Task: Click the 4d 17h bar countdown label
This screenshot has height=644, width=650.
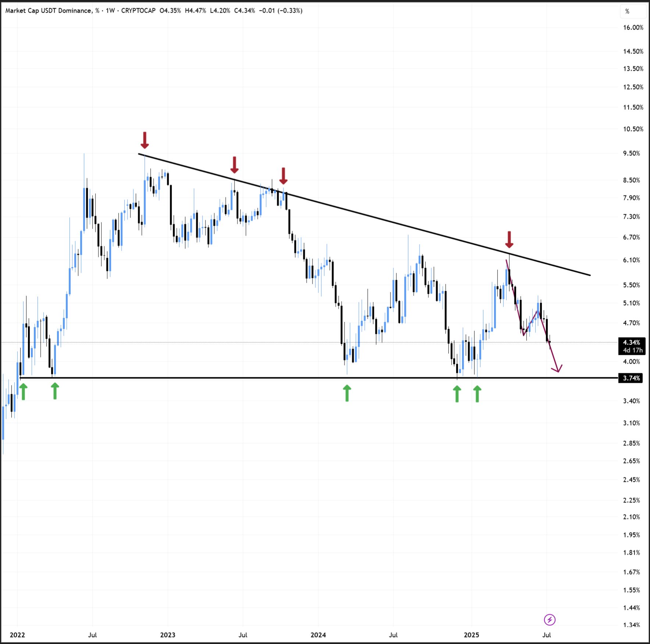Action: pyautogui.click(x=632, y=350)
